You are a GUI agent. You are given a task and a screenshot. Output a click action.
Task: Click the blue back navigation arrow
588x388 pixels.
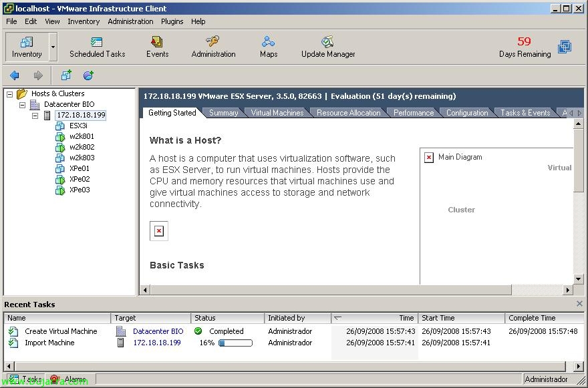(15, 75)
